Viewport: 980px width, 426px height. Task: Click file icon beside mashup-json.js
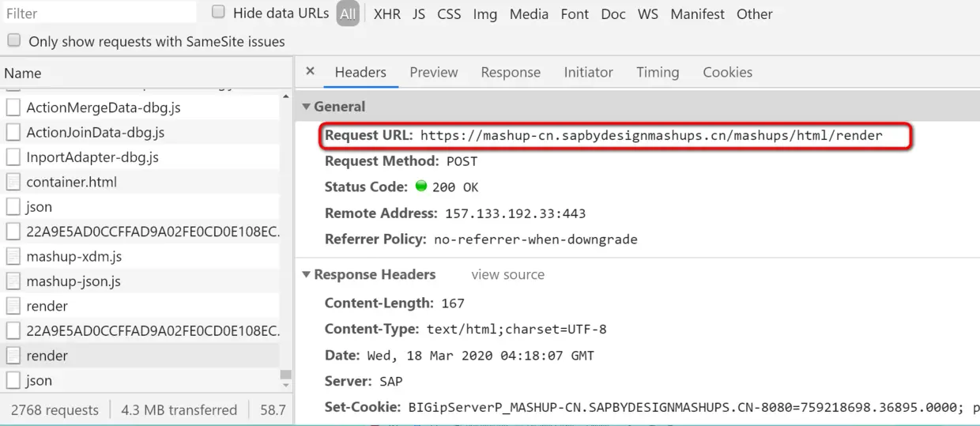coord(13,281)
